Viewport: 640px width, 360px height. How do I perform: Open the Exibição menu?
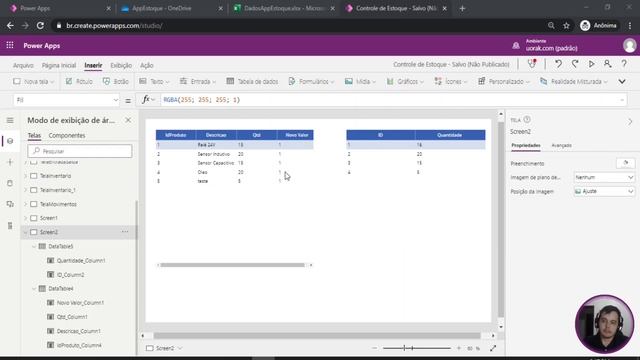tap(121, 65)
